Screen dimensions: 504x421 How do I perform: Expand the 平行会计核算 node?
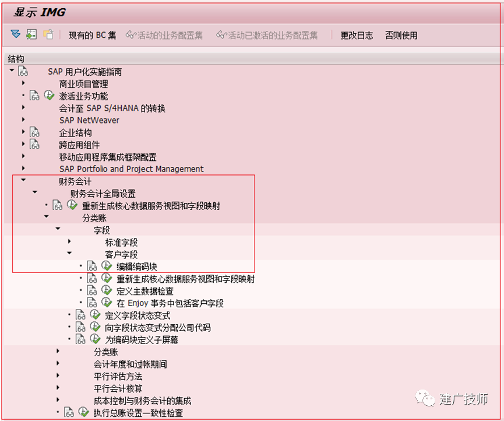[58, 388]
